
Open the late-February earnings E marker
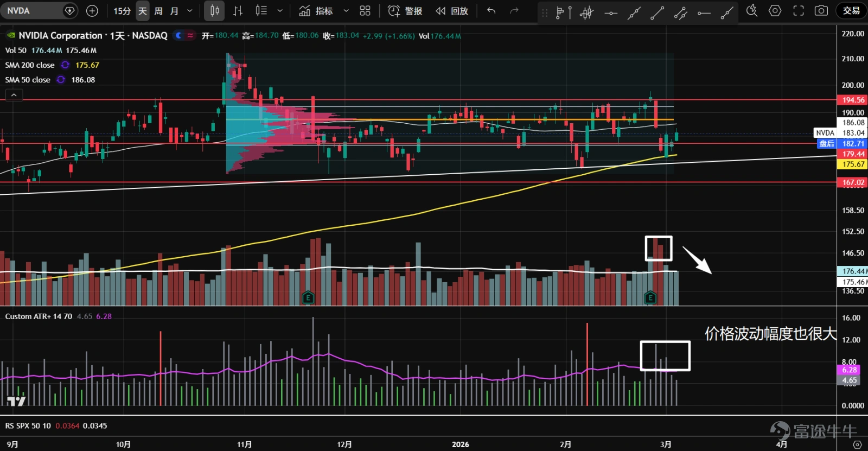click(x=650, y=297)
